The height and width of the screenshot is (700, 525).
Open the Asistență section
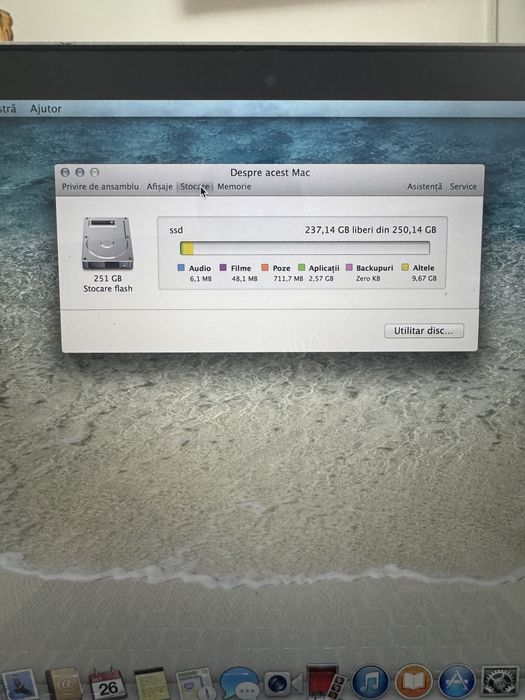(425, 187)
